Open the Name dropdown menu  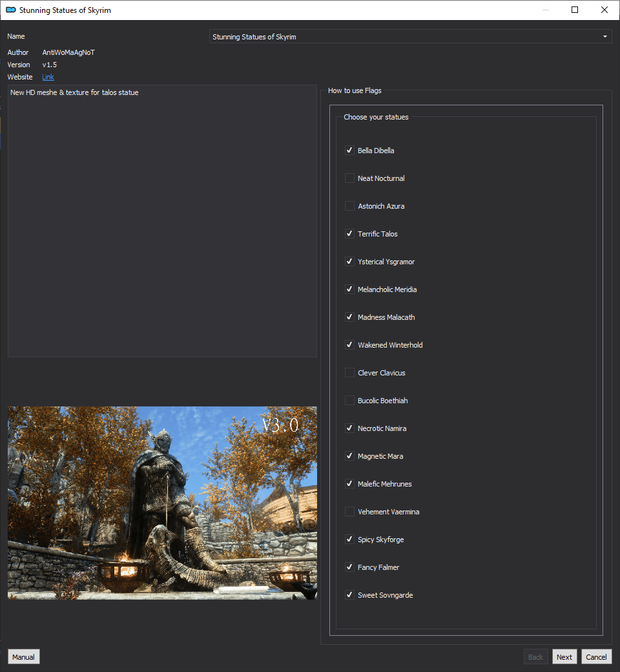(x=410, y=36)
